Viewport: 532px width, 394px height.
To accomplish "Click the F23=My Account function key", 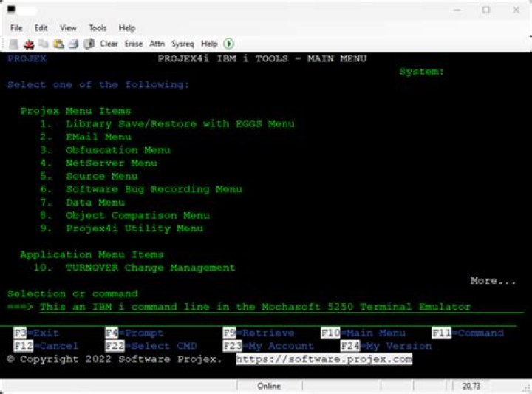I will pos(268,346).
